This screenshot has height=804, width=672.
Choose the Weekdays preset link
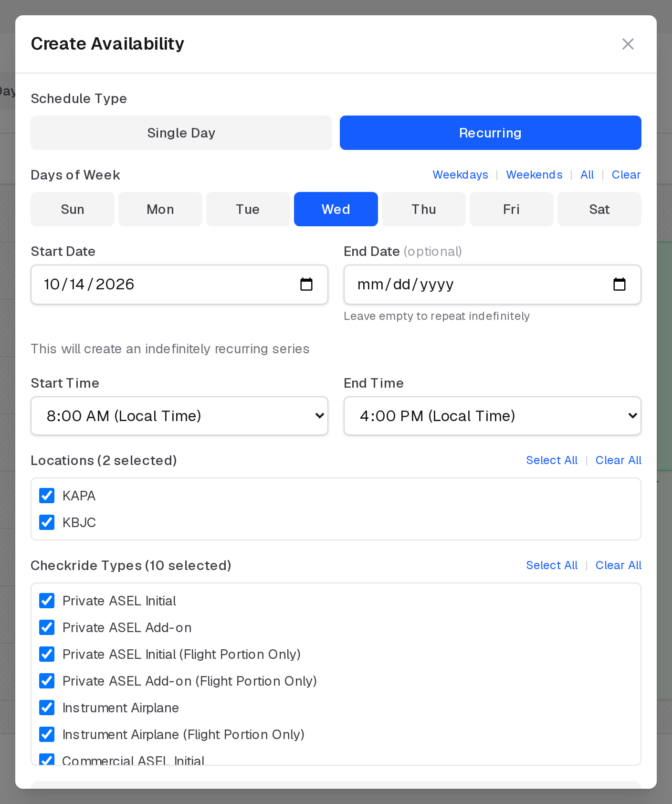(x=460, y=175)
